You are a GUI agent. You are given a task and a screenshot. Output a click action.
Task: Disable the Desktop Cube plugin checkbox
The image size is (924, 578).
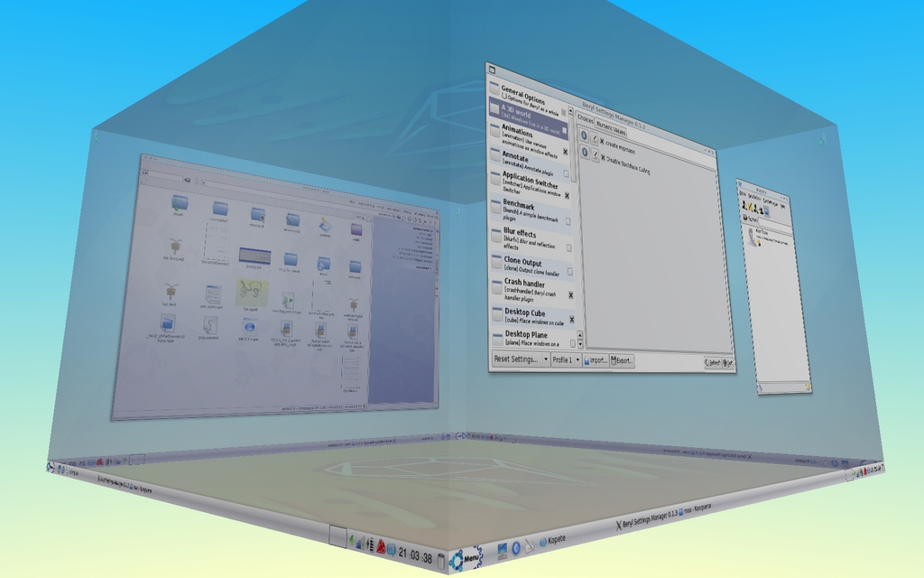tap(571, 319)
